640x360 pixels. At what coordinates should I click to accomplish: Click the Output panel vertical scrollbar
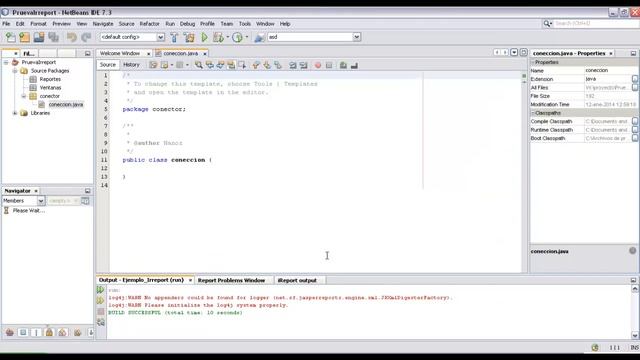[x=635, y=312]
